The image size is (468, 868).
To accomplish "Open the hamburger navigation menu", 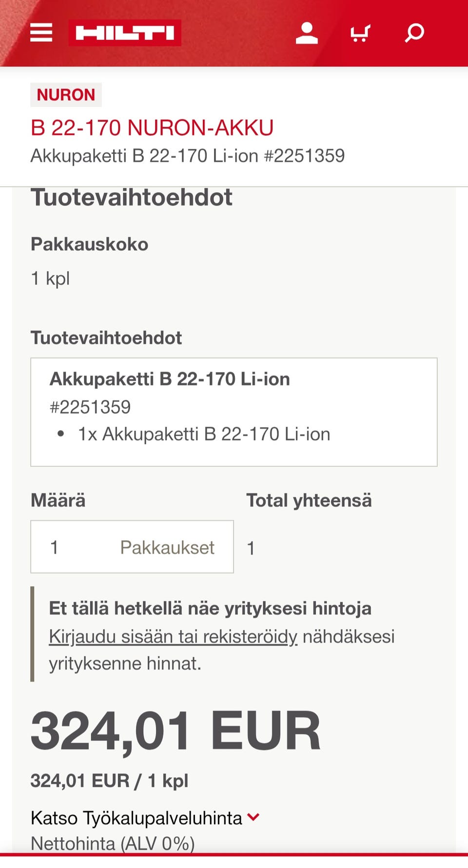I will [41, 33].
